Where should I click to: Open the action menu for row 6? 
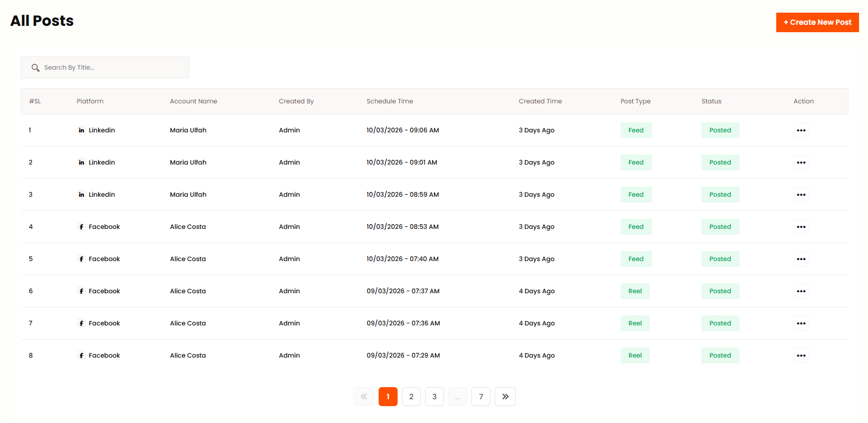point(801,291)
